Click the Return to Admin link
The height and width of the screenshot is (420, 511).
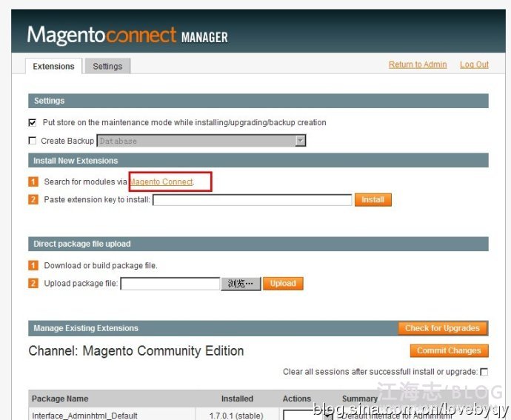tap(418, 64)
